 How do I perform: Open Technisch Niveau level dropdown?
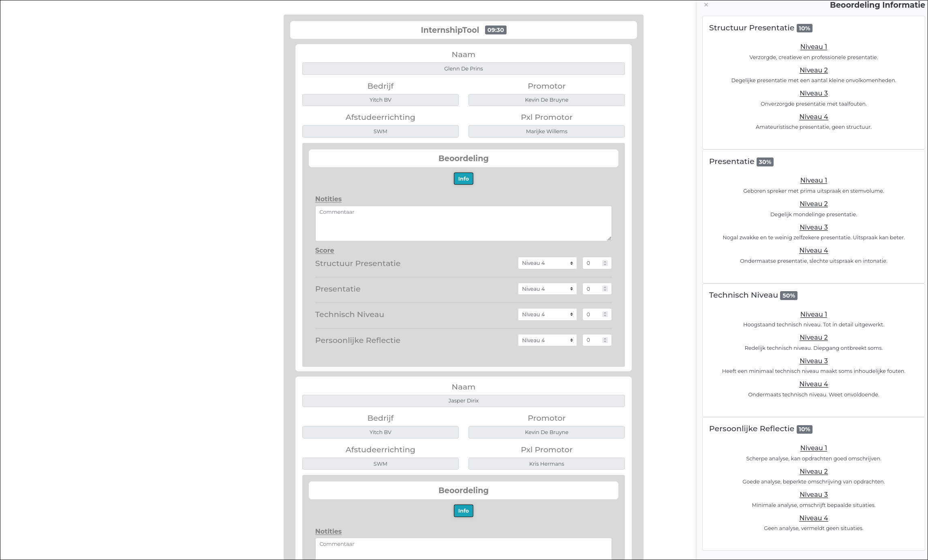[x=547, y=314]
